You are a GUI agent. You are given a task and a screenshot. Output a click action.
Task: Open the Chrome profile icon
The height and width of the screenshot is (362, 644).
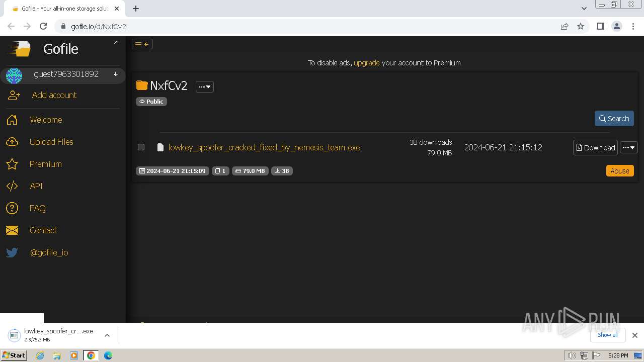(616, 26)
